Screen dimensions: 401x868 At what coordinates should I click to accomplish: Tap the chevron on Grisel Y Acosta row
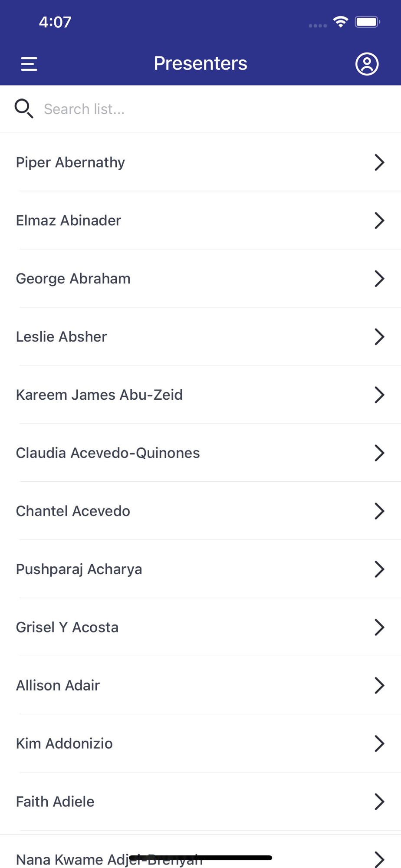379,628
